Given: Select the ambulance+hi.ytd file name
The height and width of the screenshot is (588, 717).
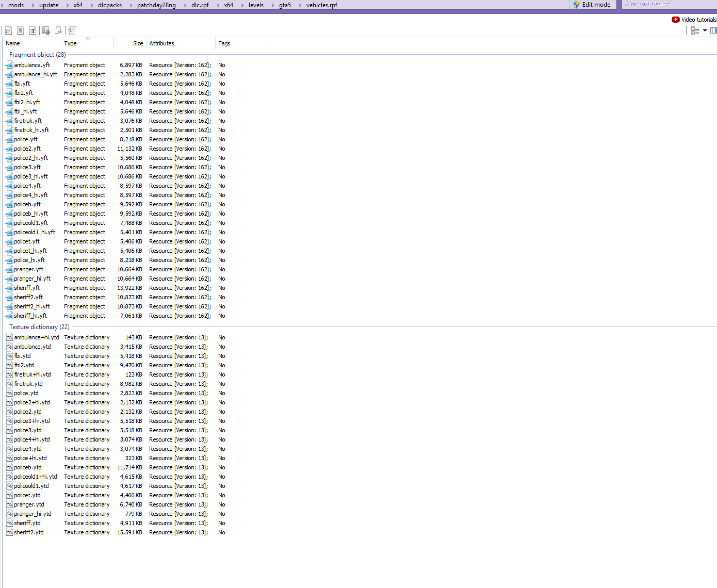Looking at the screenshot, I should point(37,337).
